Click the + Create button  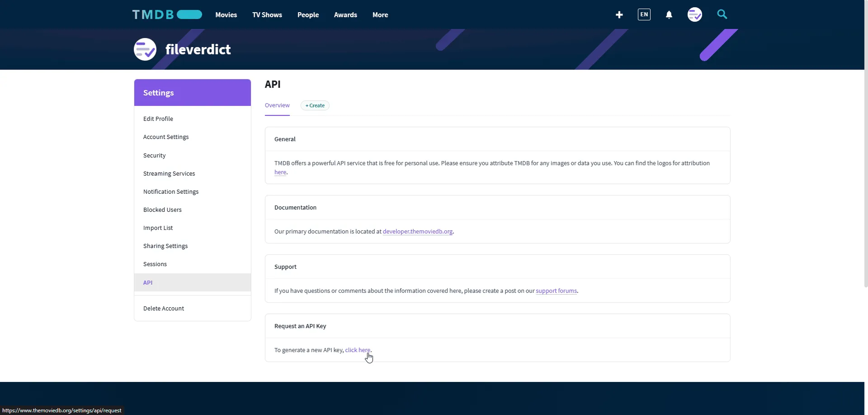[315, 105]
